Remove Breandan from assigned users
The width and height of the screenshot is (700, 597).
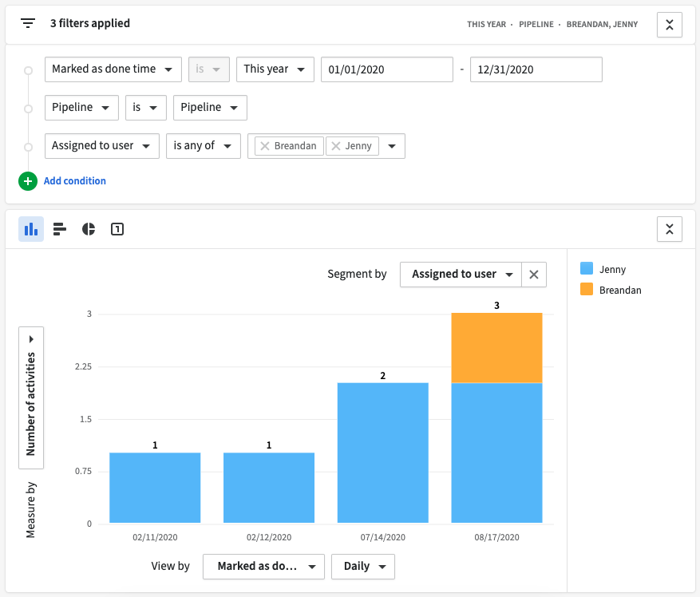[265, 146]
